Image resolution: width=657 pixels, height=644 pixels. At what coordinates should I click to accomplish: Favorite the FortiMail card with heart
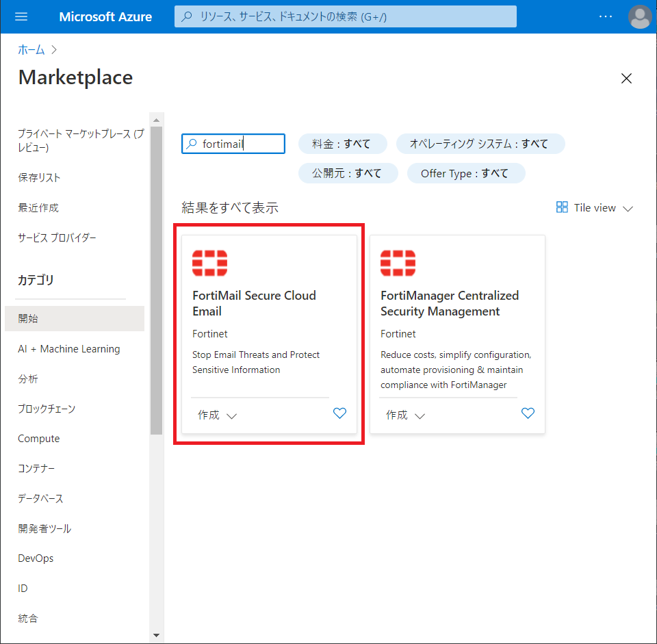coord(339,413)
